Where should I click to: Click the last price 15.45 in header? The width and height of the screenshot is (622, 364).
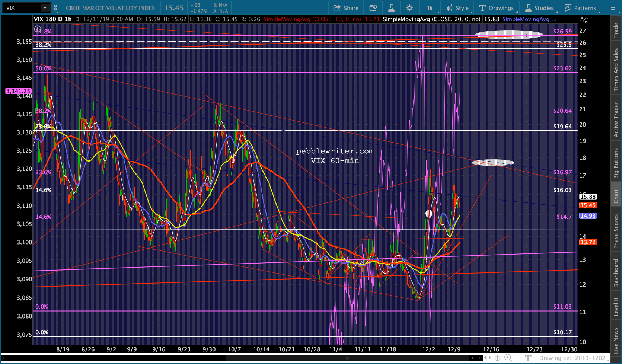coord(174,8)
